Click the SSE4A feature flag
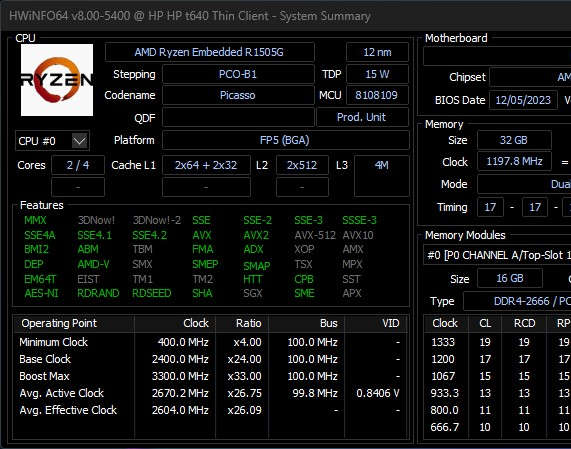The height and width of the screenshot is (449, 571). tap(40, 235)
